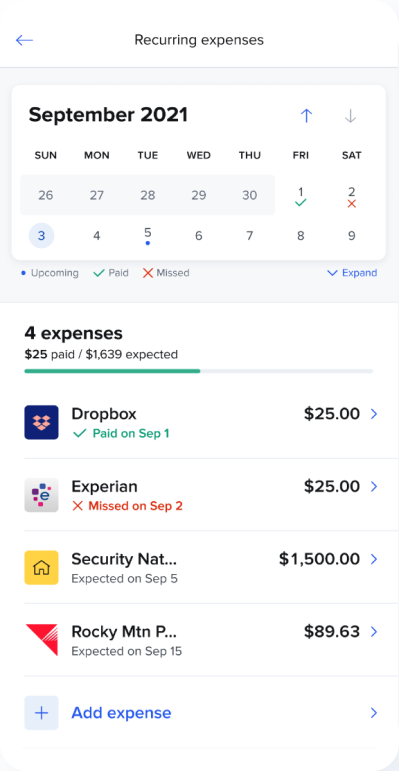This screenshot has width=399, height=771.
Task: Click the paid versus expected progress bar
Action: coord(198,371)
